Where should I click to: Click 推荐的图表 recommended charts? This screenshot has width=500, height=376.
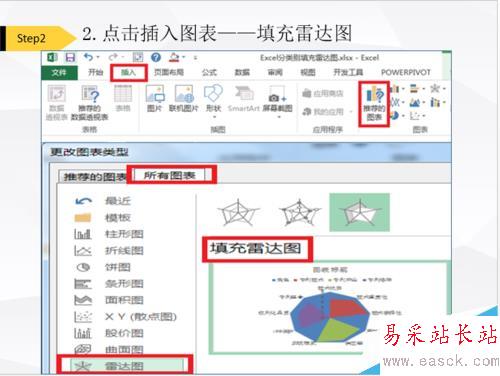click(374, 104)
